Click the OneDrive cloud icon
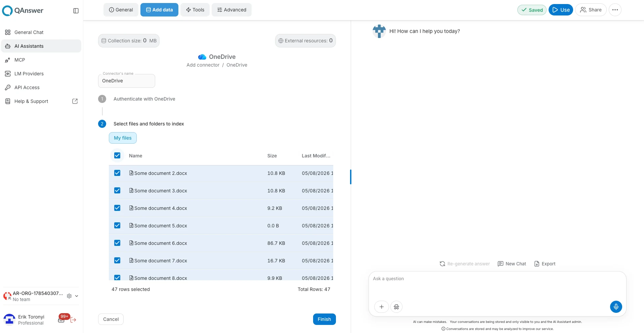Image resolution: width=644 pixels, height=333 pixels. coord(202,57)
